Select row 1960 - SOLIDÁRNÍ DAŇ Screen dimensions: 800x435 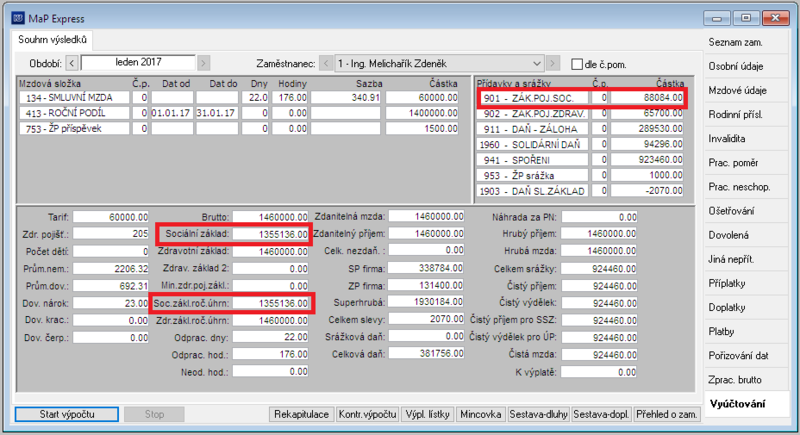click(581, 144)
